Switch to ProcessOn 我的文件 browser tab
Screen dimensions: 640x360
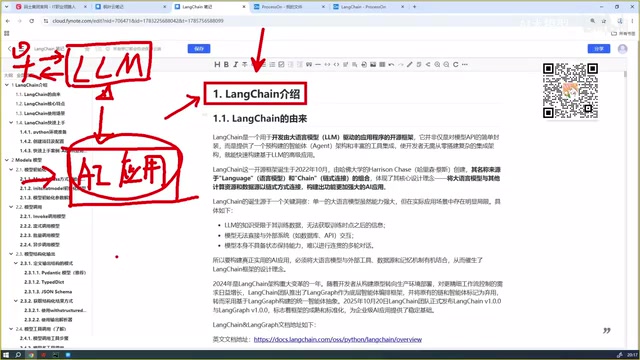point(289,7)
